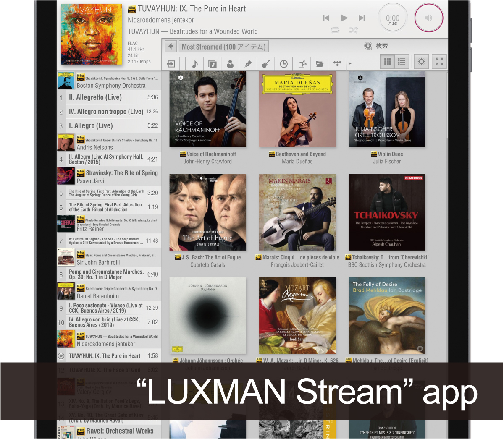Open The Folly of Desire album cover
Image resolution: width=504 pixels, height=439 pixels.
click(x=387, y=316)
